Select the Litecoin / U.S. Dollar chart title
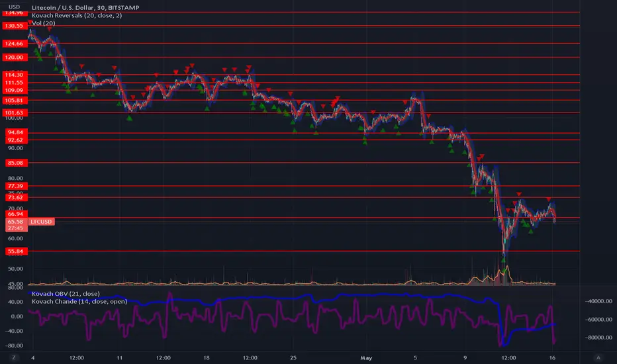Image resolution: width=617 pixels, height=364 pixels. pyautogui.click(x=85, y=7)
